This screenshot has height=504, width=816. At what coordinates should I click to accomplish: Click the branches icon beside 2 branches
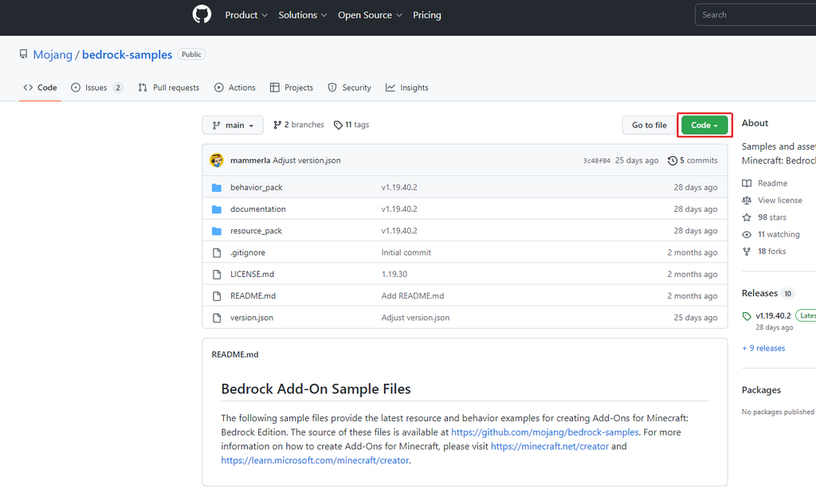277,125
